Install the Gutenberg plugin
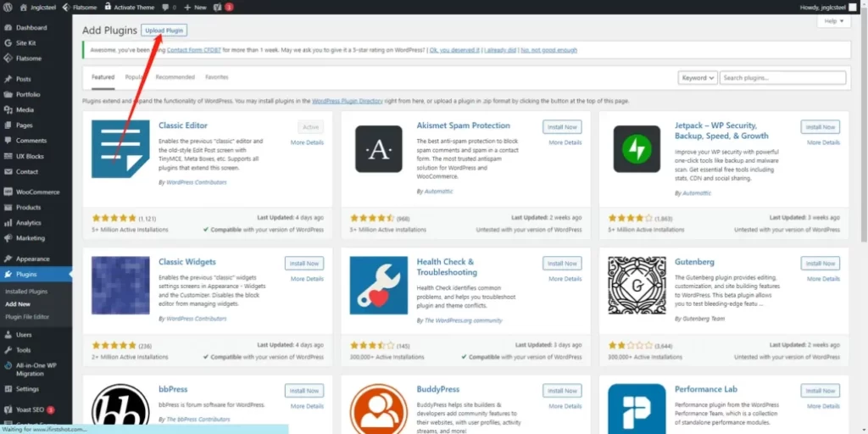 (820, 264)
